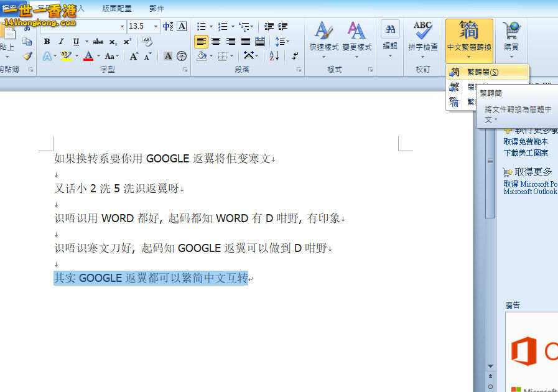Screen dimensions: 558x392
Task: Open multilevel list options
Action: tap(246, 26)
